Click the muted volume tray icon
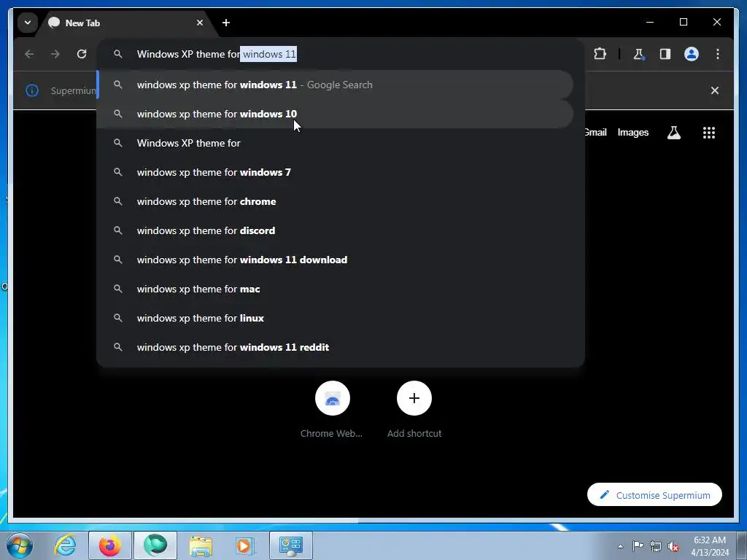 tap(673, 546)
